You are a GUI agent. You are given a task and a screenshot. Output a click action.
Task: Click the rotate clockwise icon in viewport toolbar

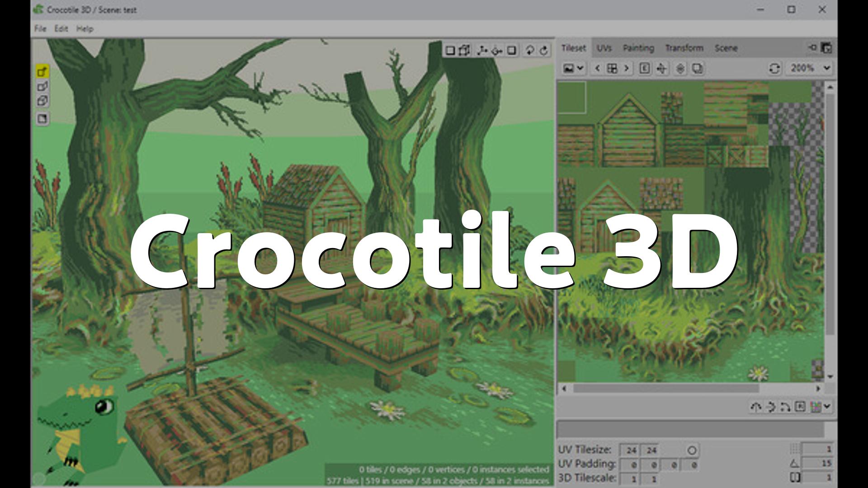click(x=544, y=50)
